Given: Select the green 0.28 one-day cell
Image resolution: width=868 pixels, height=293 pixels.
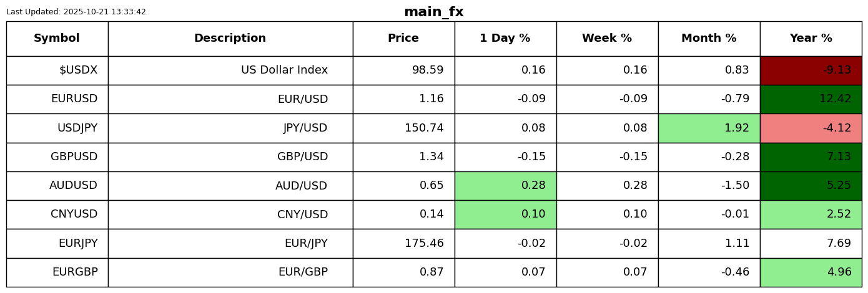Looking at the screenshot, I should 505,186.
